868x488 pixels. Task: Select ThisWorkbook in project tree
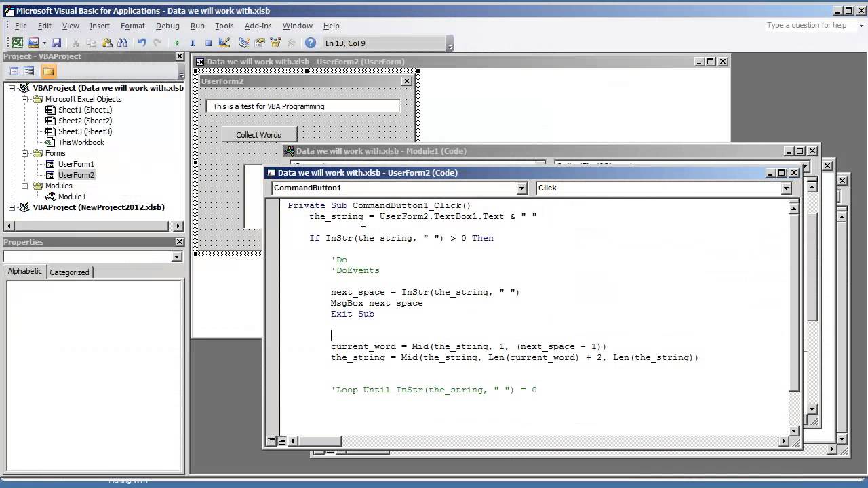pos(81,142)
